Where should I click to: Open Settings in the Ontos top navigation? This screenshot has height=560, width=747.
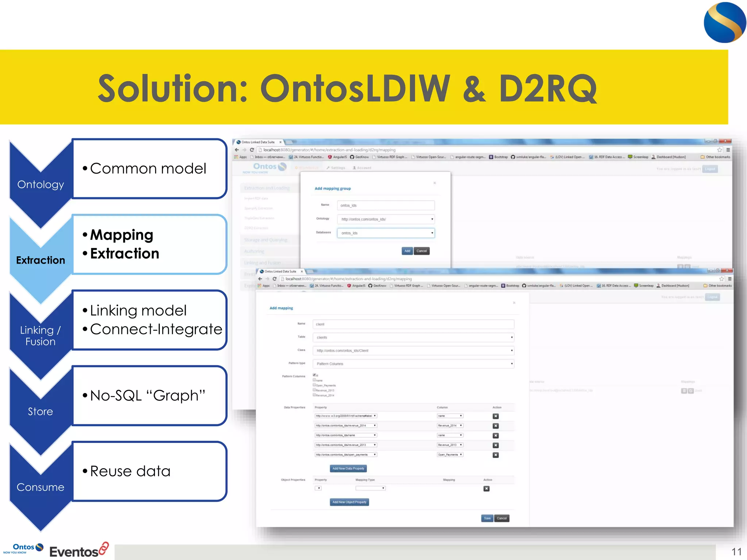[336, 168]
